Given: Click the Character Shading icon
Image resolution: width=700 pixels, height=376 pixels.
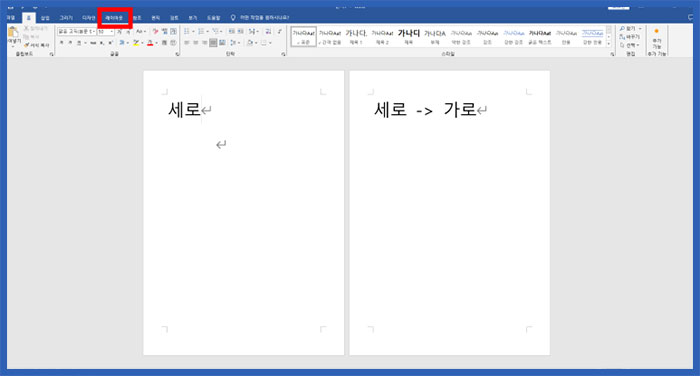Looking at the screenshot, I should (x=164, y=43).
